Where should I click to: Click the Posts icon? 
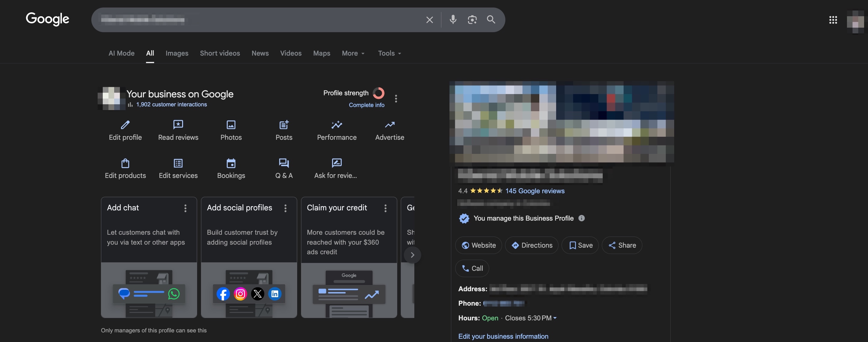coord(284,125)
